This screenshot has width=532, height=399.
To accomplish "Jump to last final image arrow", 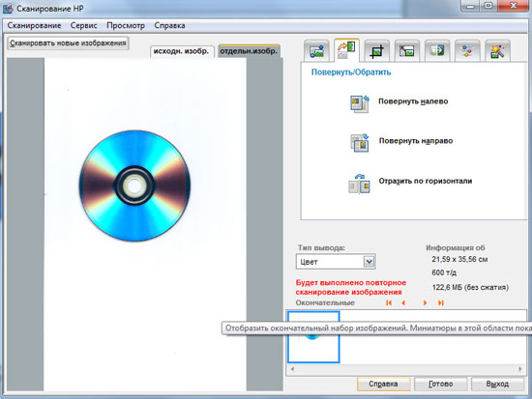I will 440,302.
